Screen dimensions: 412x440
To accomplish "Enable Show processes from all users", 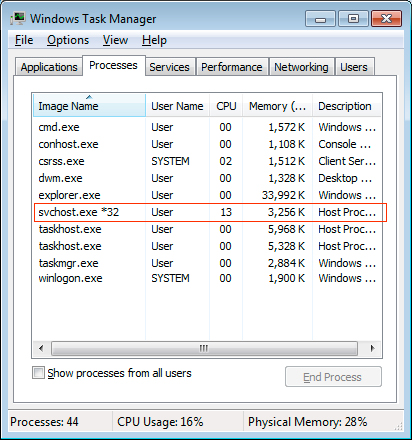I will coord(38,373).
